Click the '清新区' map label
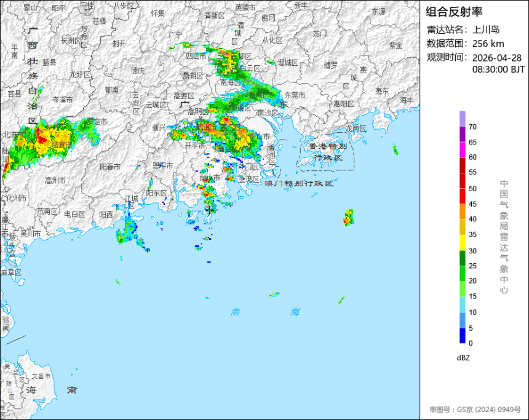529x420 pixels. coord(214,16)
